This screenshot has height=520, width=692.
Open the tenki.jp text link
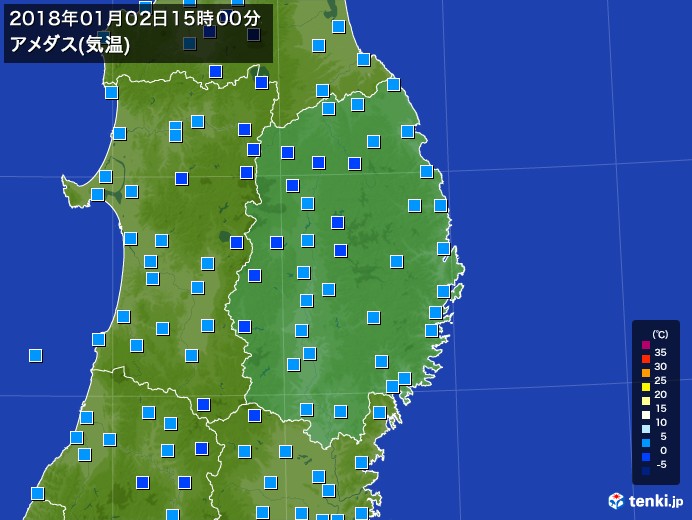pyautogui.click(x=656, y=501)
